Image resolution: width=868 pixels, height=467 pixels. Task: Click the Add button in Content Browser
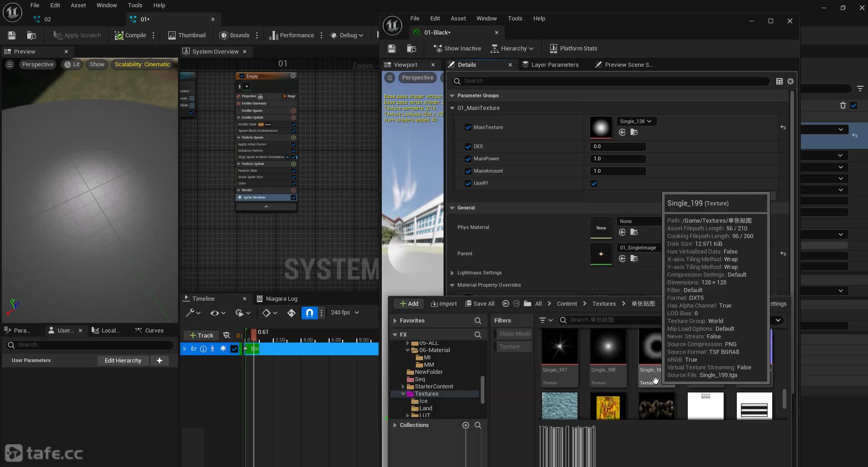tap(409, 304)
